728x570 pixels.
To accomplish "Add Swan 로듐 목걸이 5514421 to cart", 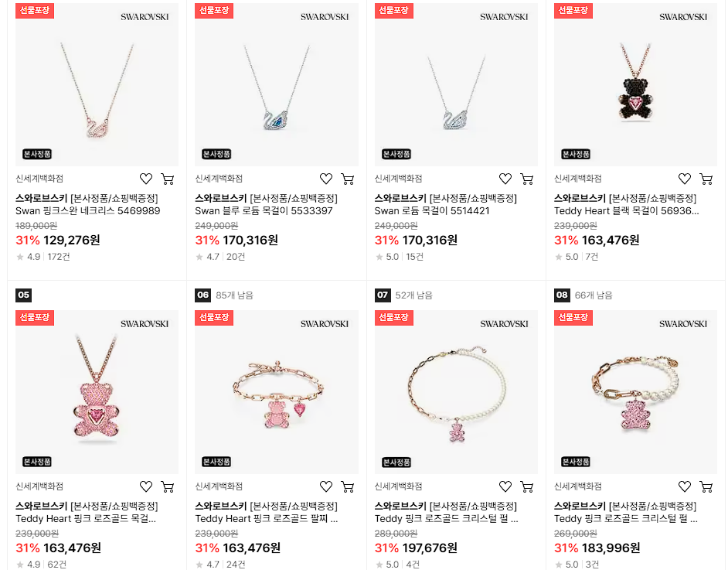I will (x=526, y=179).
